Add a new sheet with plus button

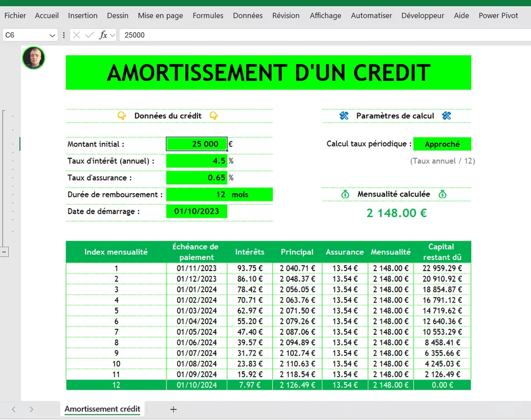(x=173, y=409)
